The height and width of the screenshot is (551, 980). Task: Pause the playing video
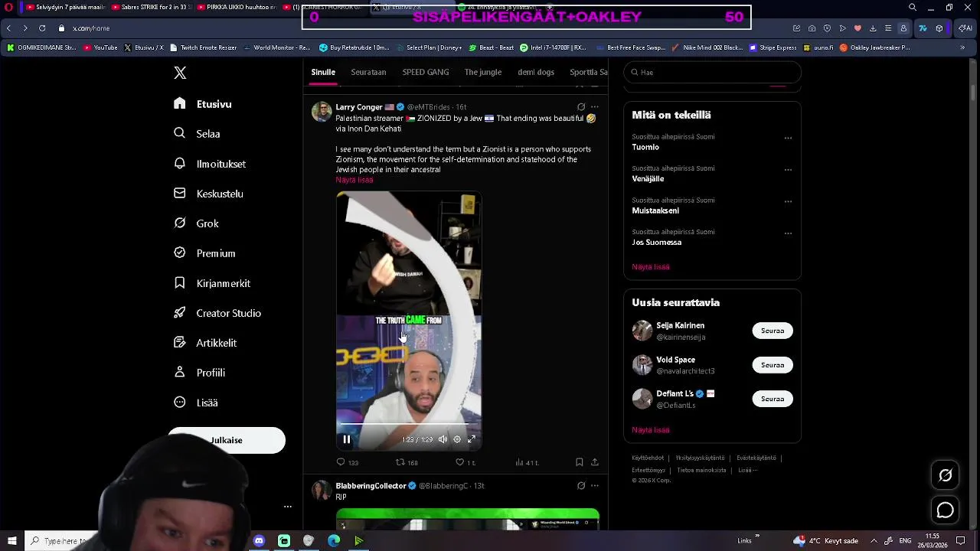point(346,439)
